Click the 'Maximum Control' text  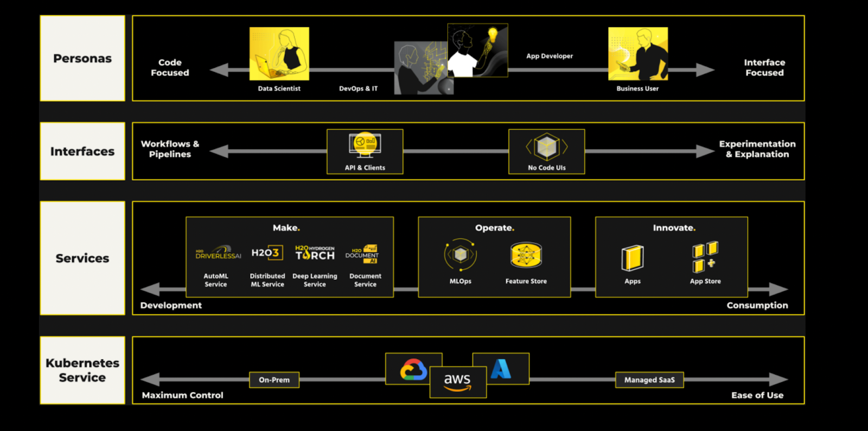(x=182, y=395)
